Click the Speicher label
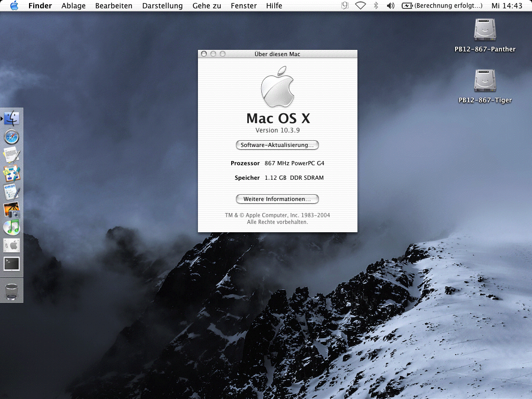Viewport: 532px width, 399px height. (247, 178)
